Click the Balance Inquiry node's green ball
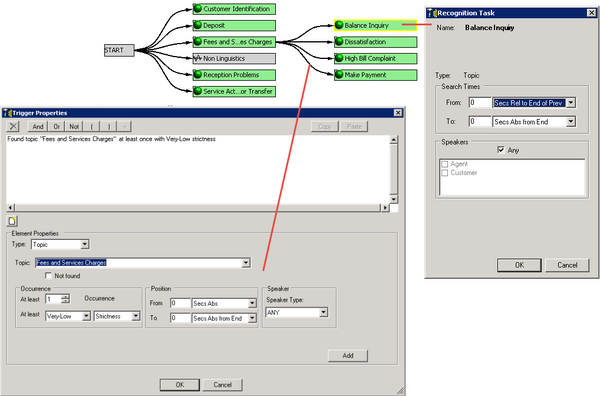 339,25
